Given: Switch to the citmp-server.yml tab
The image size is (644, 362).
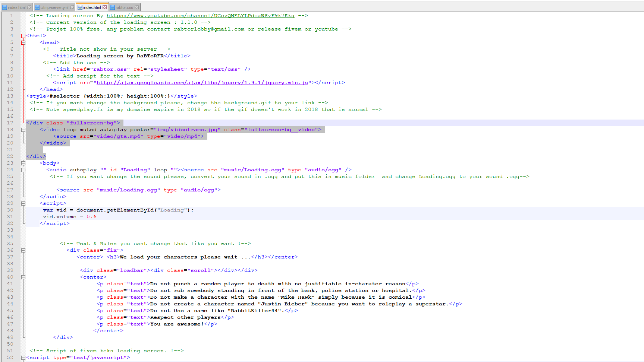Looking at the screenshot, I should pyautogui.click(x=54, y=7).
